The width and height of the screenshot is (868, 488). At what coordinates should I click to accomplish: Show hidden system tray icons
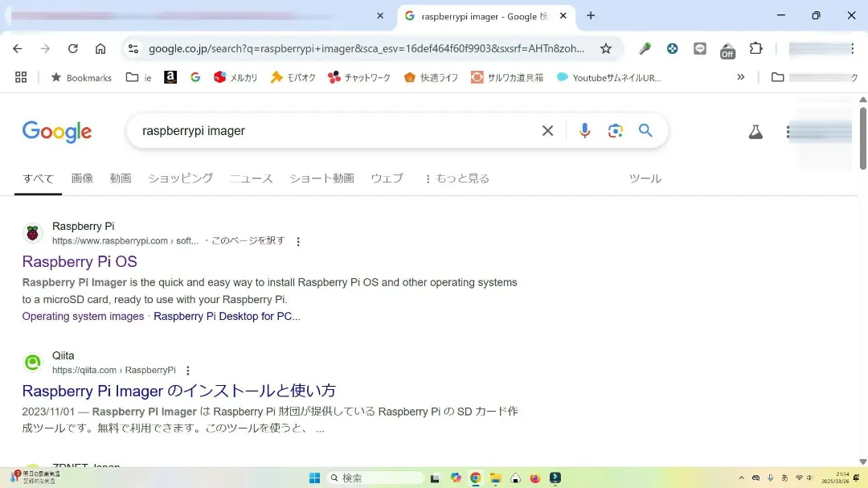tap(741, 478)
